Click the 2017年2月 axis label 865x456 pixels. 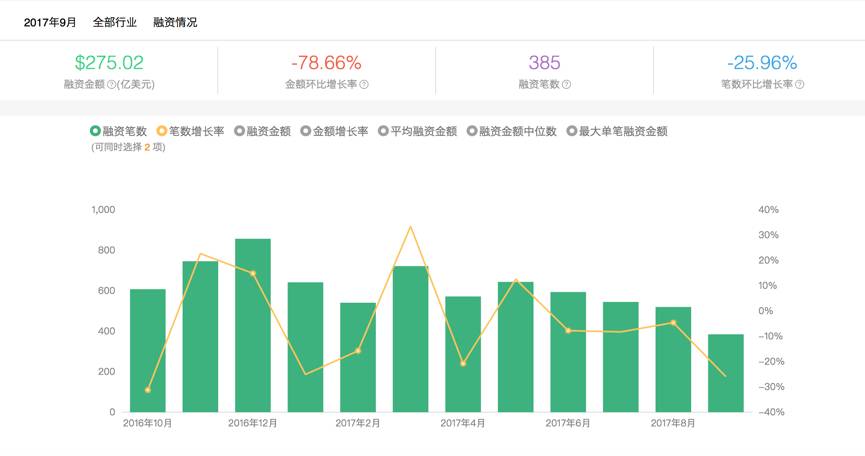click(x=358, y=423)
